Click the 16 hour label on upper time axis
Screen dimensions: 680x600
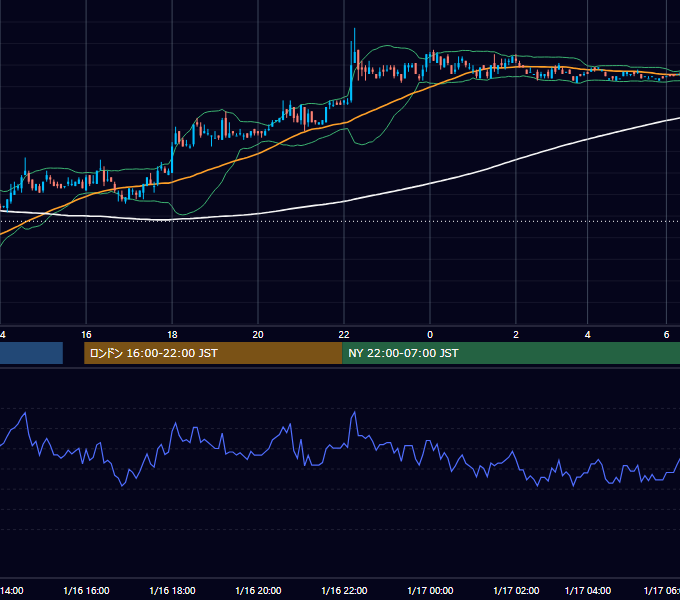click(86, 335)
